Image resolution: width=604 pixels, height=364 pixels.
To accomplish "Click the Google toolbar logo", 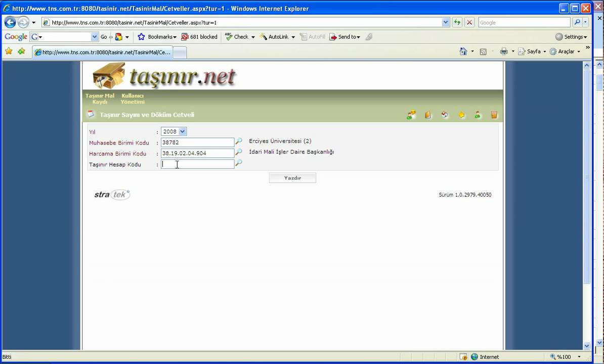I will pos(16,36).
